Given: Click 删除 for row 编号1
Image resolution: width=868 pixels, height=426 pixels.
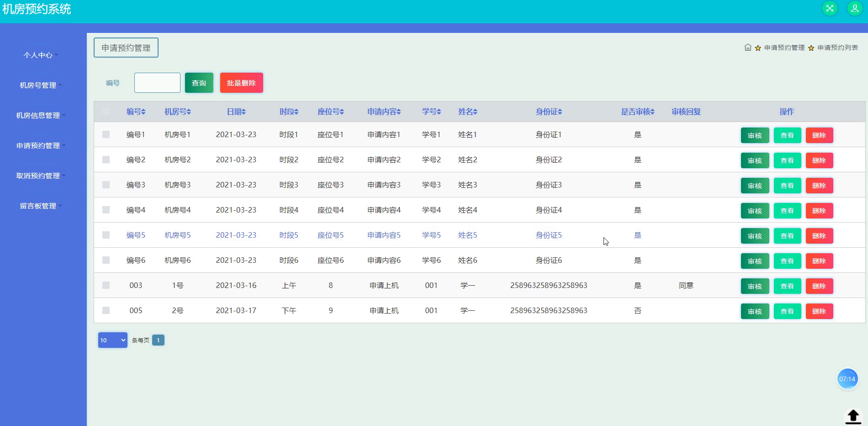Looking at the screenshot, I should point(819,135).
